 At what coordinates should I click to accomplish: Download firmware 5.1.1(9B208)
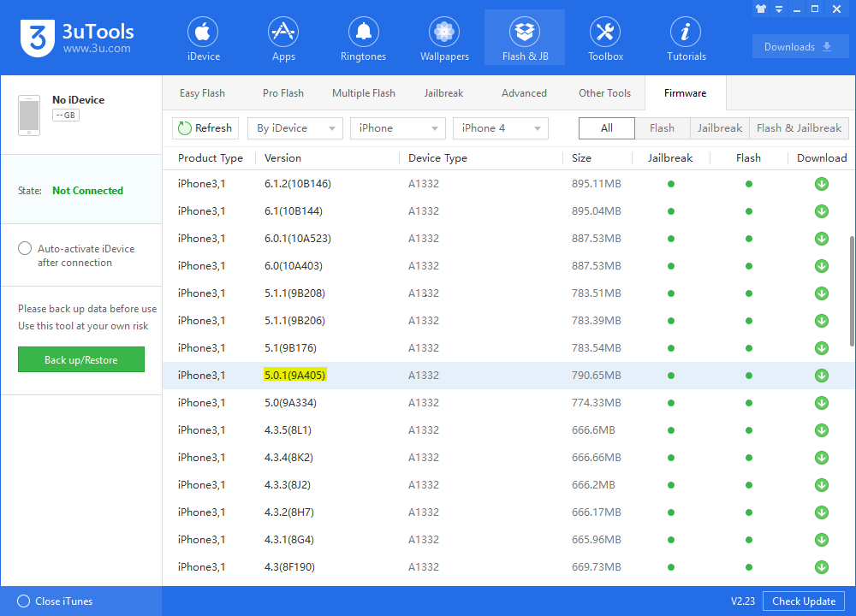[822, 293]
